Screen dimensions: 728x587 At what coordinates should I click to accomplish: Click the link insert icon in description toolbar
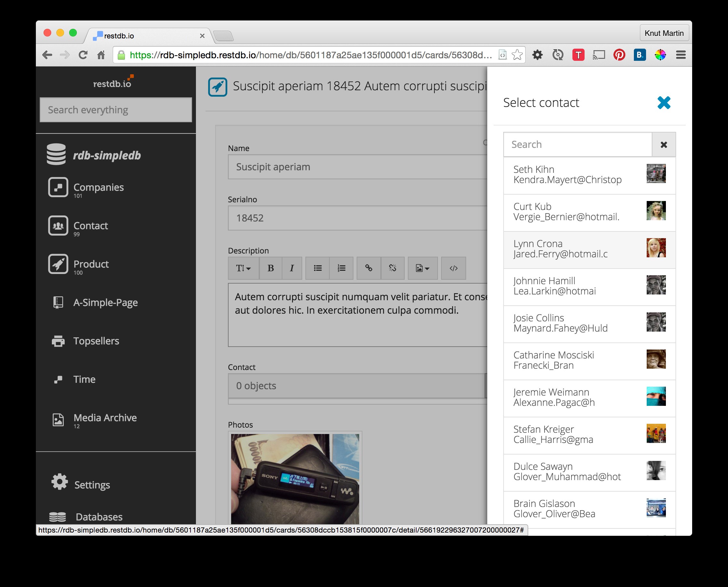point(368,268)
